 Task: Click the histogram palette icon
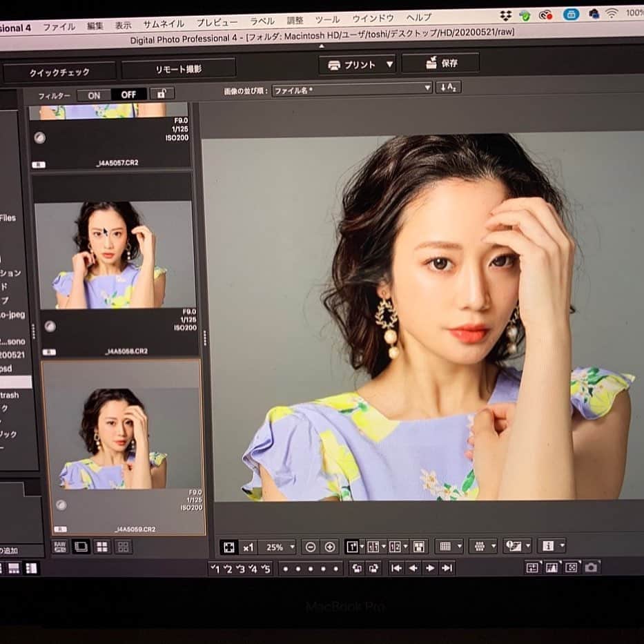click(x=552, y=567)
